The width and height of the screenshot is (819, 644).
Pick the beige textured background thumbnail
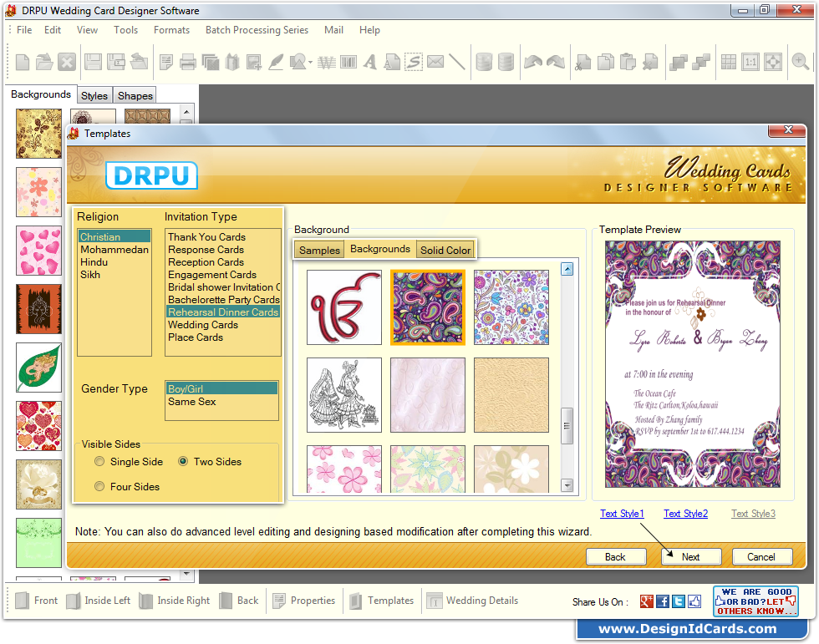tap(511, 395)
